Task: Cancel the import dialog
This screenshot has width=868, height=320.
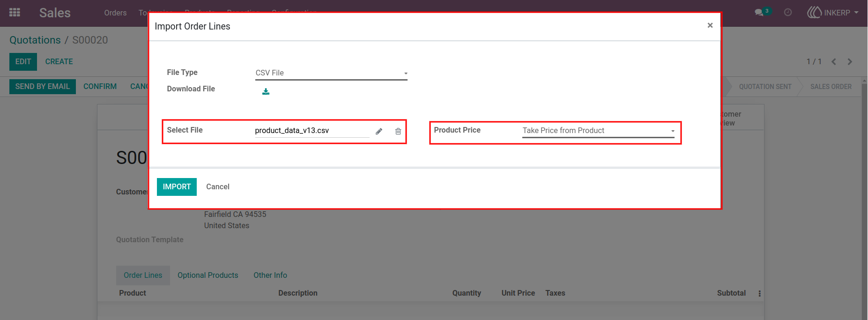Action: tap(218, 187)
